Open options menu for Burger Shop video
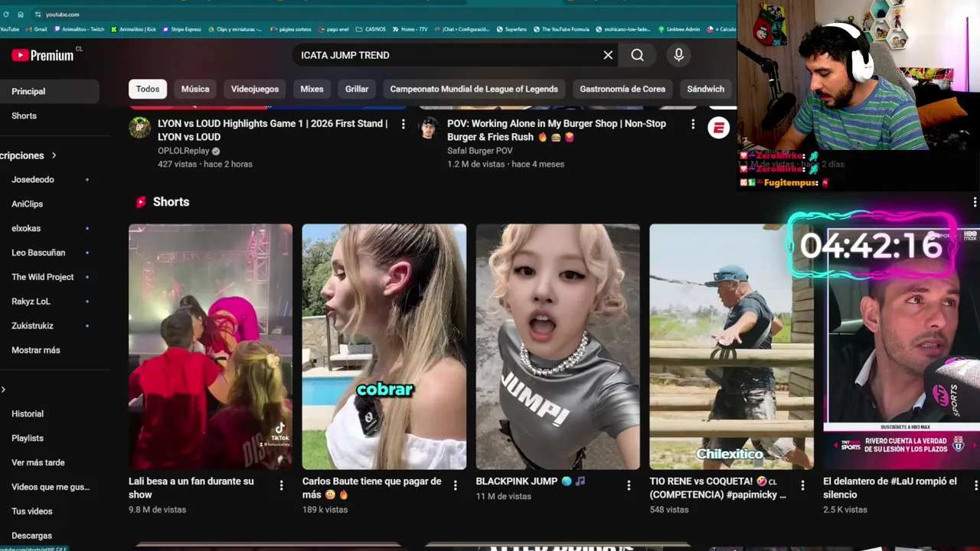This screenshot has width=980, height=551. [693, 124]
